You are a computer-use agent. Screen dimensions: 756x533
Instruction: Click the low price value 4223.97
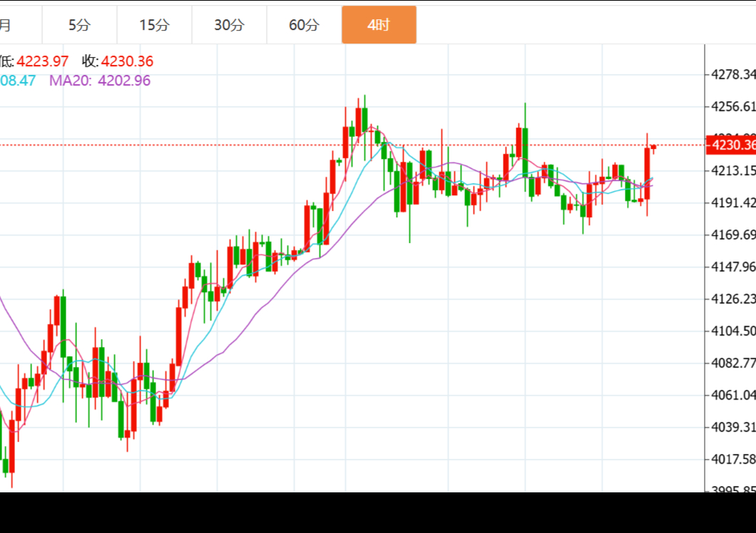(x=42, y=62)
